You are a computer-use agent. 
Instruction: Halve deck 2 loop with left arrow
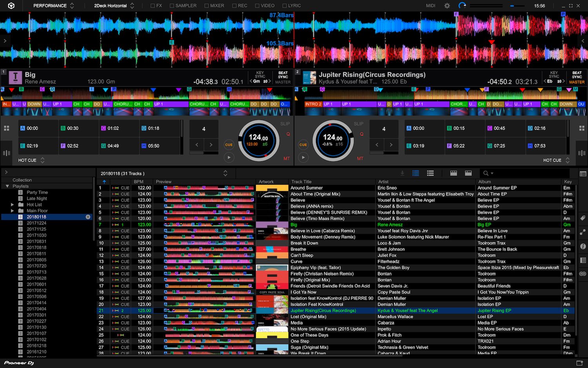[377, 145]
